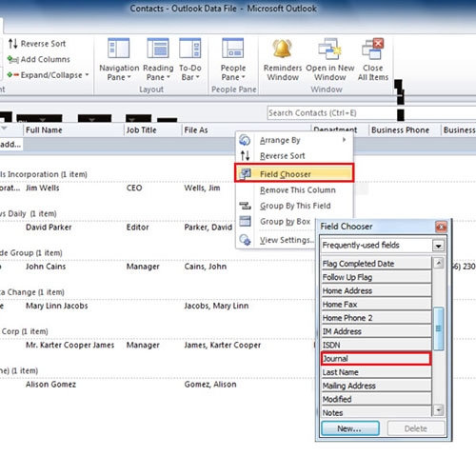Open the Arrange By submenu
This screenshot has height=476, width=476.
point(294,140)
